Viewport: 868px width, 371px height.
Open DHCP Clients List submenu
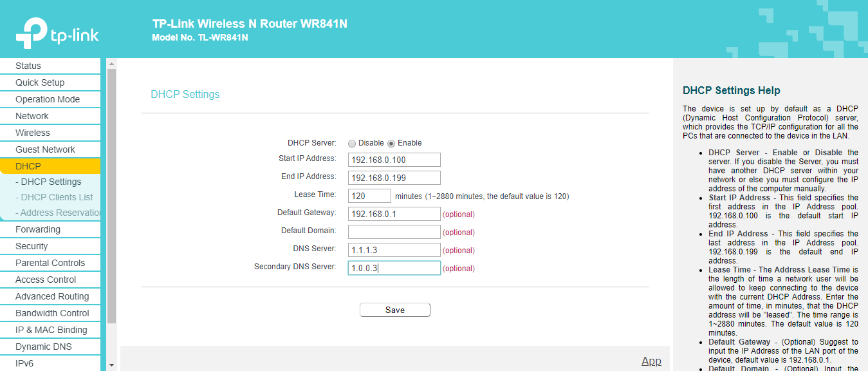coord(54,197)
